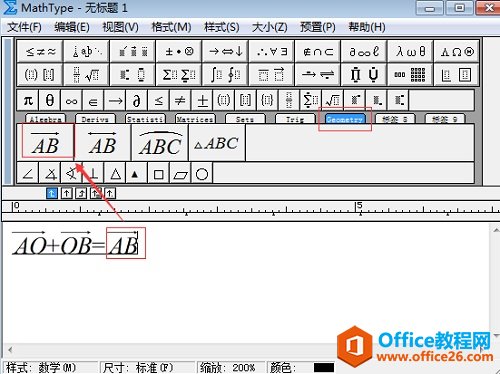This screenshot has width=500, height=374.
Task: Switch to the Statistics tab
Action: 145,119
